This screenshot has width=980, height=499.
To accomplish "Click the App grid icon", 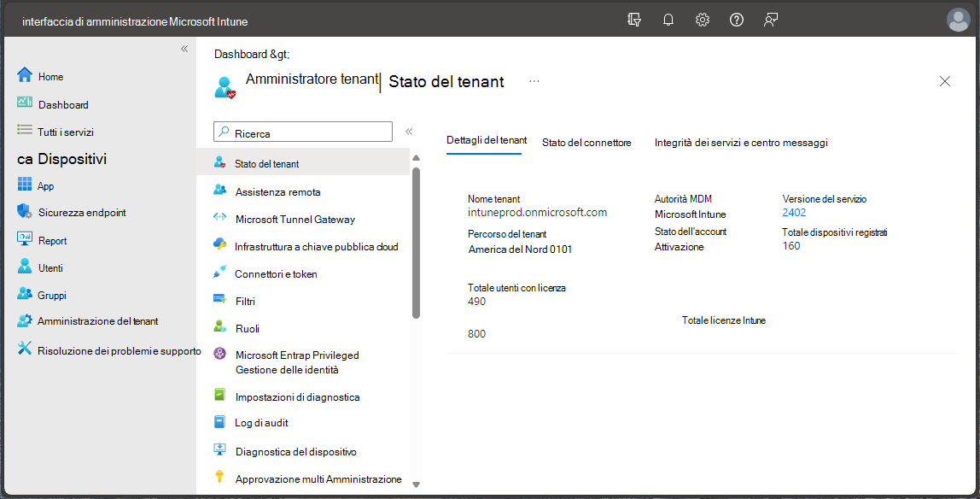I will tap(25, 185).
